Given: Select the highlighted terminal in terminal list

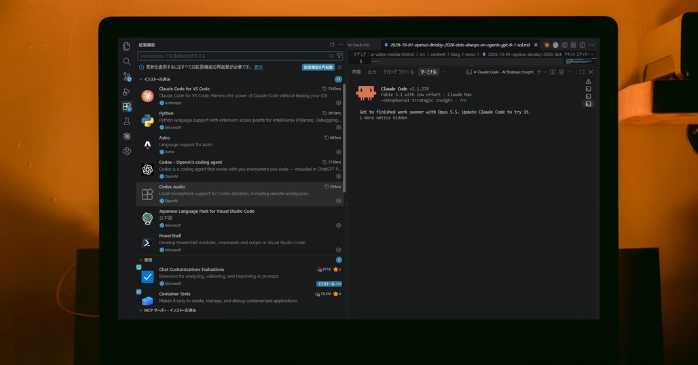Looking at the screenshot, I should pyautogui.click(x=588, y=104).
